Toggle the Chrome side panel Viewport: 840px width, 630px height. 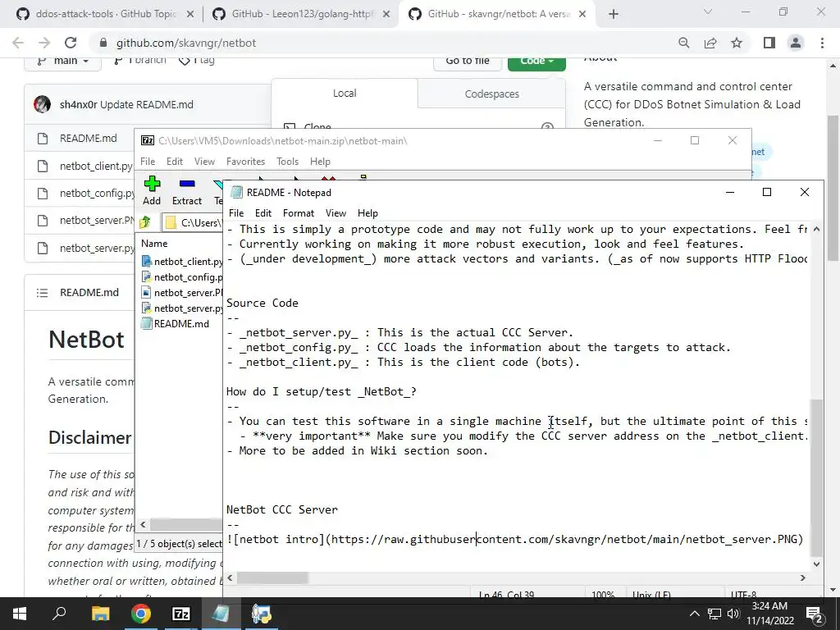pyautogui.click(x=769, y=43)
